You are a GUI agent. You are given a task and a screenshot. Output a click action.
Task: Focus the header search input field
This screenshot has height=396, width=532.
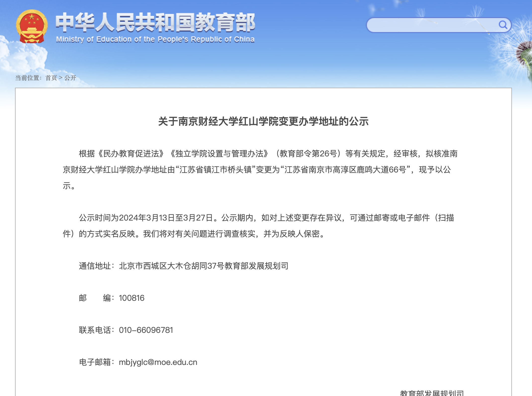(432, 25)
